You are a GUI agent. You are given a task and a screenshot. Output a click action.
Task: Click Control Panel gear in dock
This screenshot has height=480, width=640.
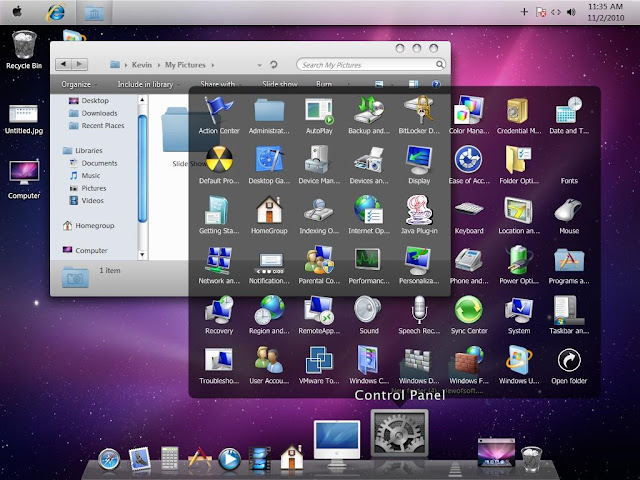[x=399, y=433]
